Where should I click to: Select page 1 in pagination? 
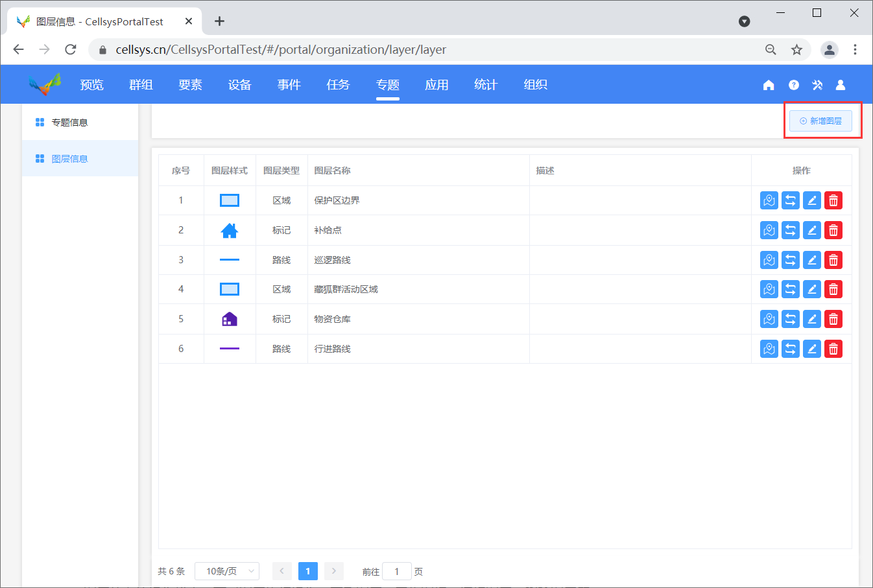tap(308, 571)
